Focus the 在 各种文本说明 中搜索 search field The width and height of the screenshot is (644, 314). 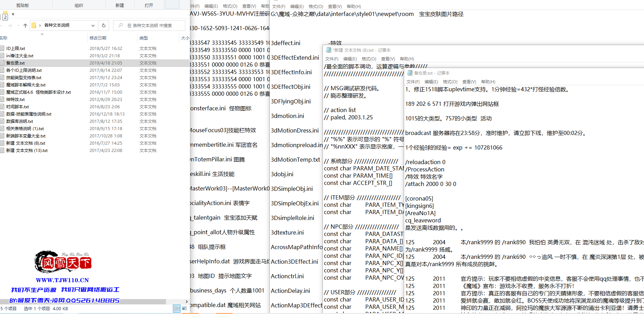click(x=149, y=25)
